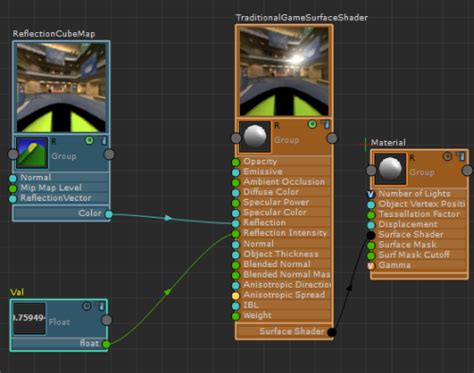The height and width of the screenshot is (373, 474).
Task: Click the Color output port of ReflectionCubeMap
Action: coord(109,214)
